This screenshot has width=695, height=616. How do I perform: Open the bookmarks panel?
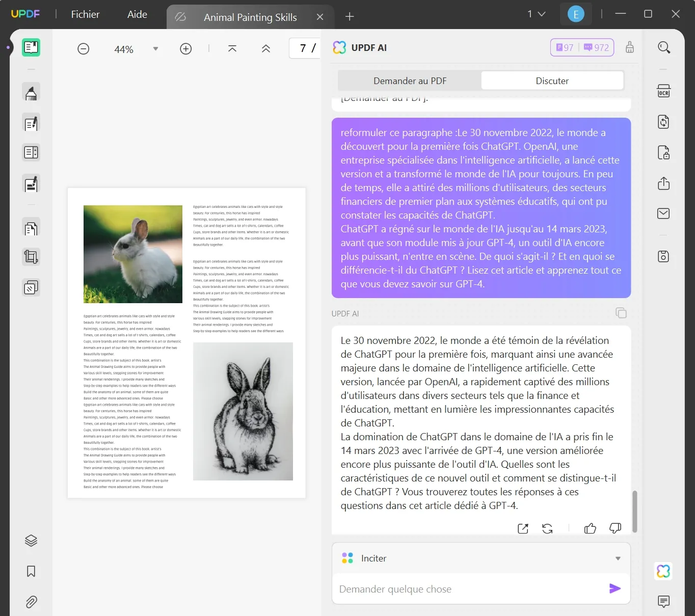[x=31, y=571]
